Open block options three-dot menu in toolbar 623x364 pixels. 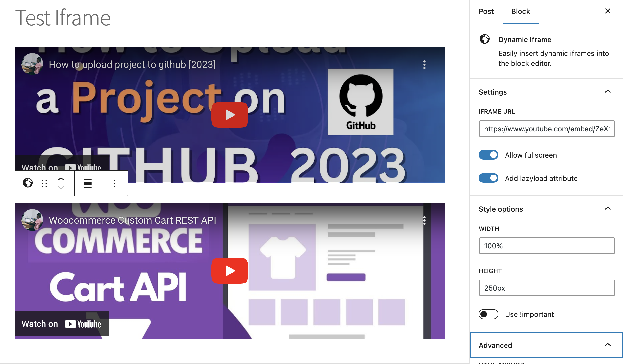114,183
